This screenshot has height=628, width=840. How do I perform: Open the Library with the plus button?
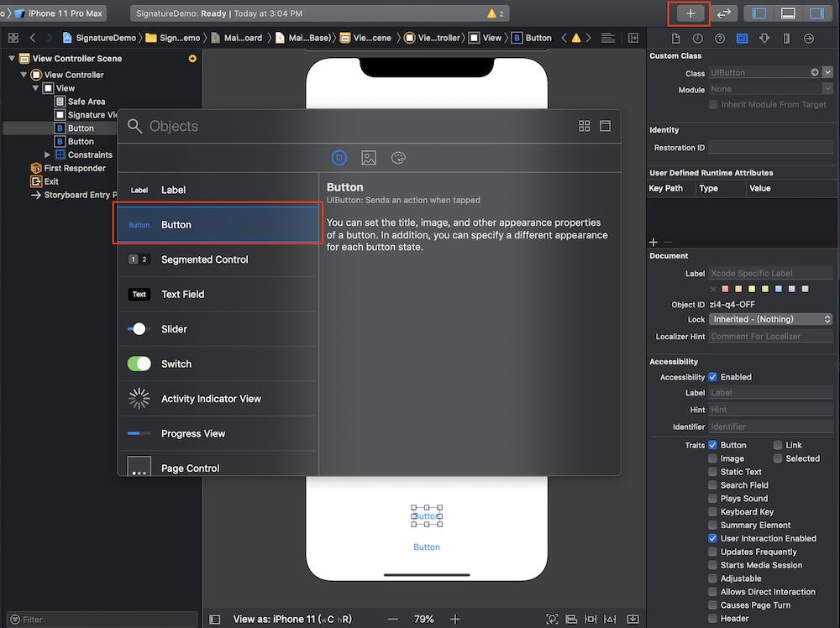[x=690, y=13]
